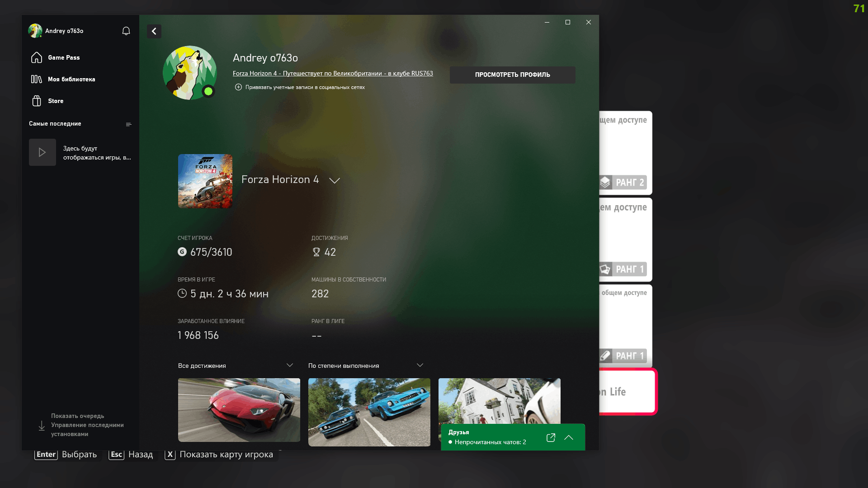Expand the Forza Horizon 4 game selector chevron

coord(335,180)
